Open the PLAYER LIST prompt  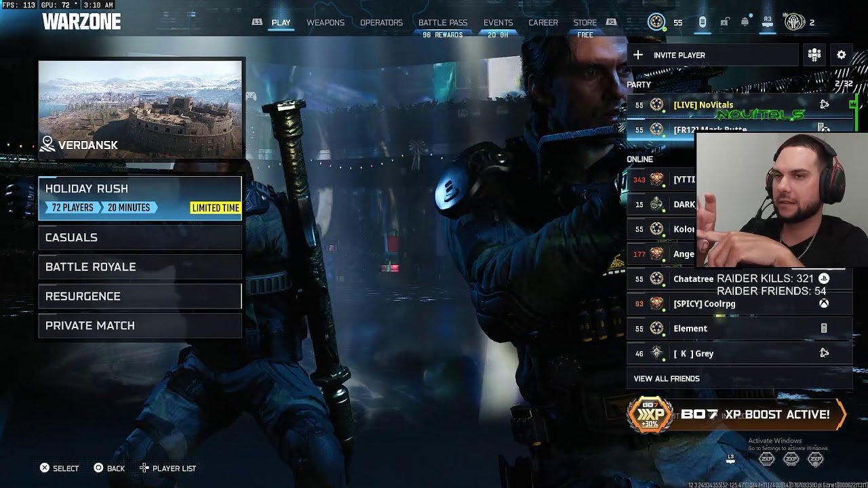(167, 468)
